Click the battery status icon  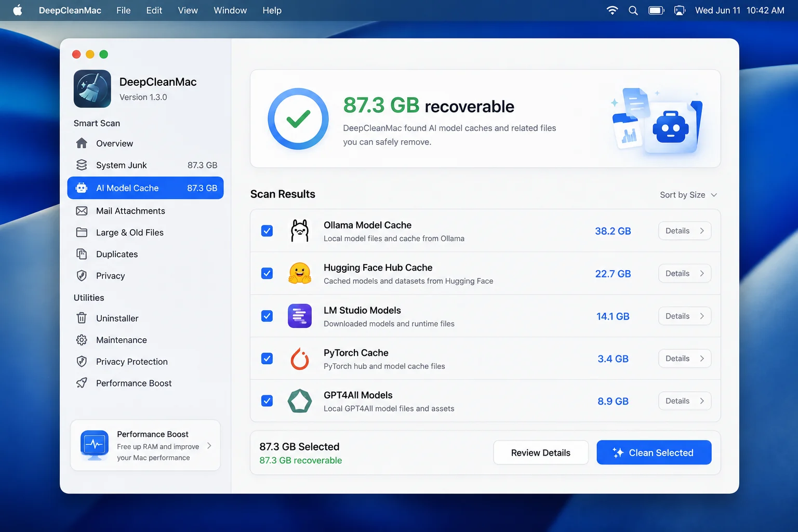coord(657,10)
